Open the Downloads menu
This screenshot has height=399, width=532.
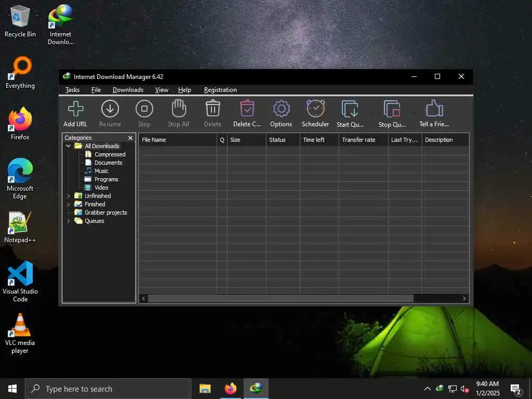click(128, 90)
